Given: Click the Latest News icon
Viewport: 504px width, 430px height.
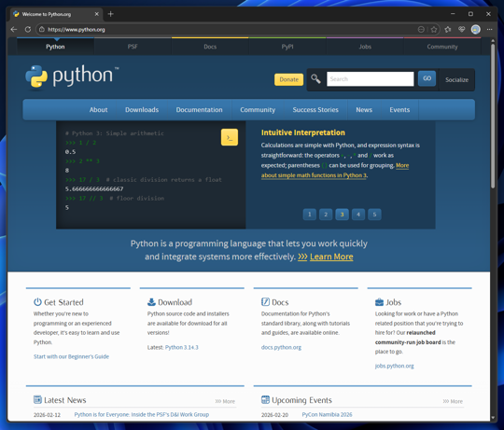Looking at the screenshot, I should [x=37, y=399].
